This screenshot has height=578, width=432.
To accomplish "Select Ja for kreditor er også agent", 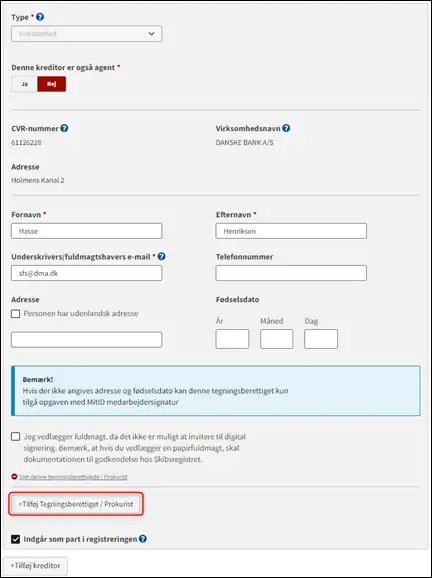I will point(24,84).
